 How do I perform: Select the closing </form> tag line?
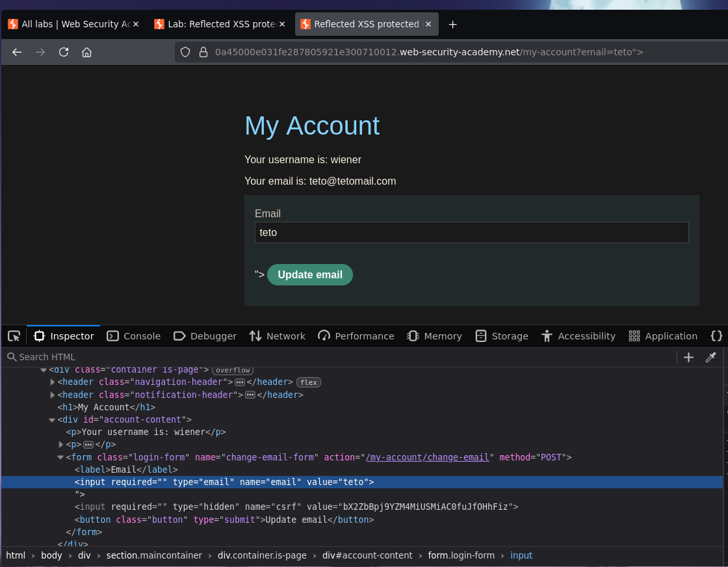point(84,532)
